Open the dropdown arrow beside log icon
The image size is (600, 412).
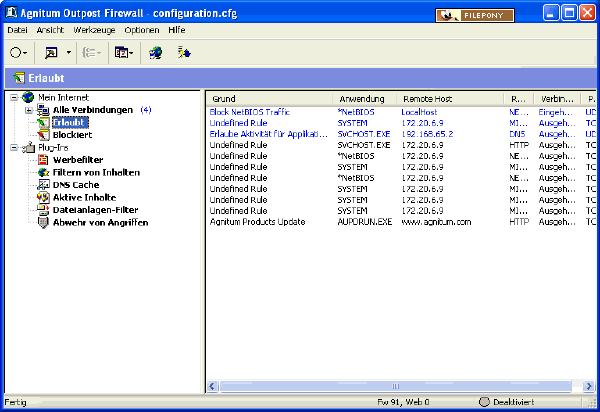tap(69, 53)
